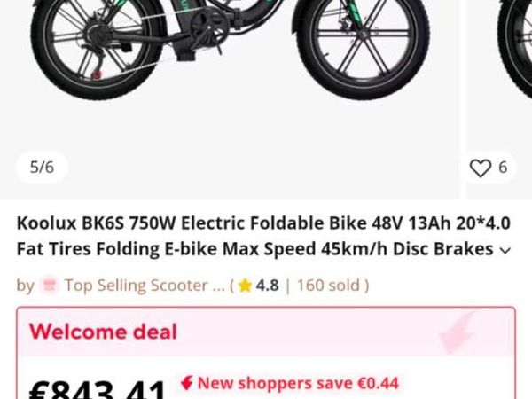532x399 pixels.
Task: Click red lightning icon beside New shoppers
Action: pyautogui.click(x=186, y=383)
